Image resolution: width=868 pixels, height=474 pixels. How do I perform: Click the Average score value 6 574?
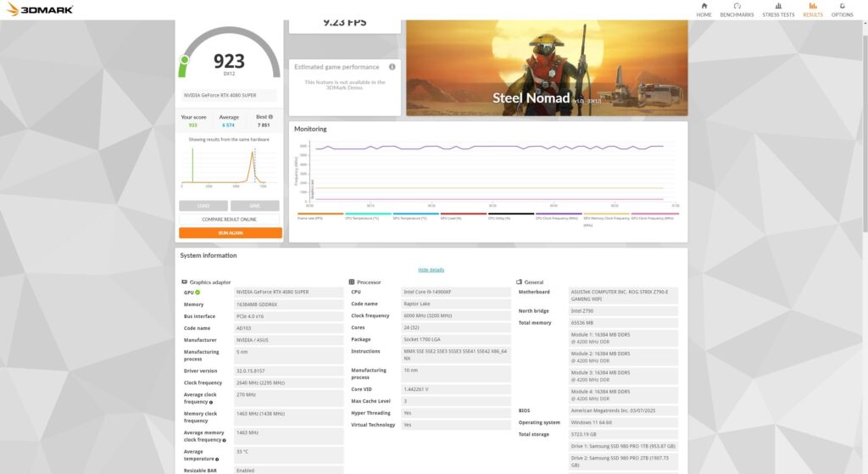coord(228,125)
